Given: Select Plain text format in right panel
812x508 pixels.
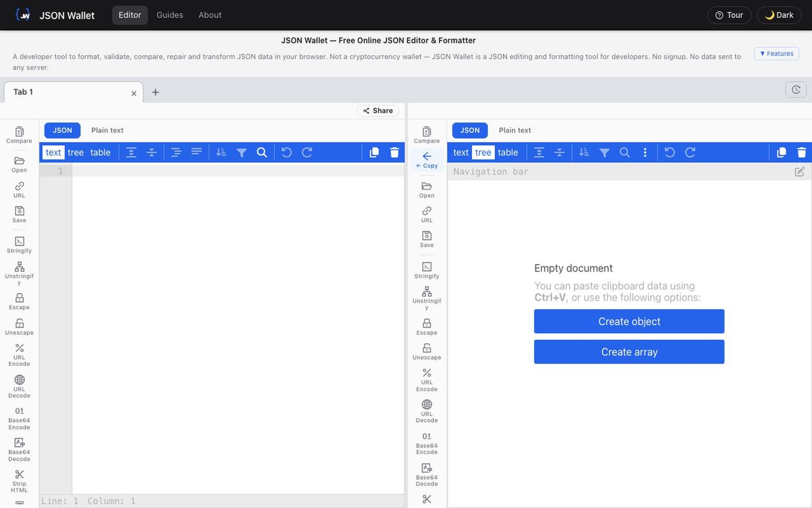Looking at the screenshot, I should tap(515, 130).
